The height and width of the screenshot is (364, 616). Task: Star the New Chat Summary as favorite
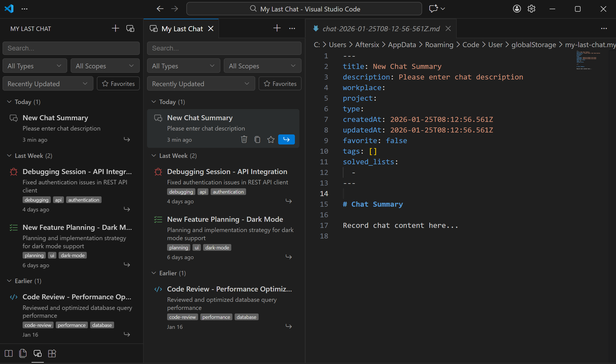[x=271, y=139]
